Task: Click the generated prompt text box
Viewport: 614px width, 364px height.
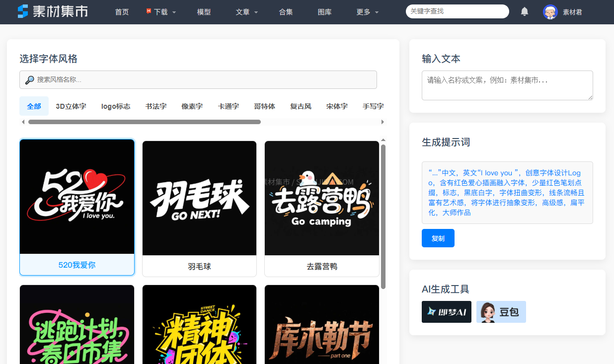Action: point(507,193)
